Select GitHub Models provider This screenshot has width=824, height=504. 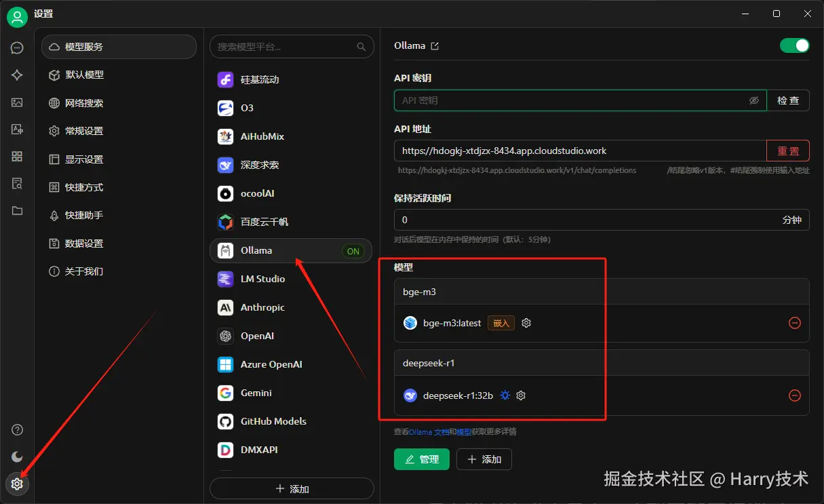tap(292, 421)
